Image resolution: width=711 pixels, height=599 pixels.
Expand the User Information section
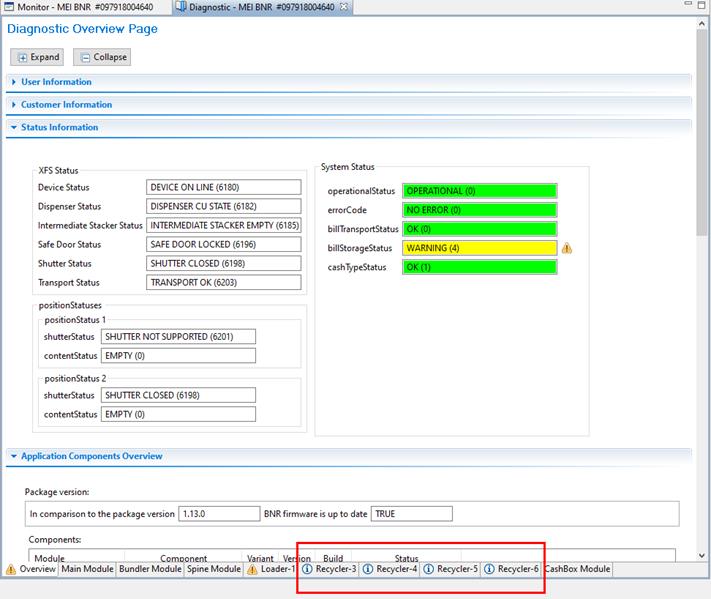13,82
